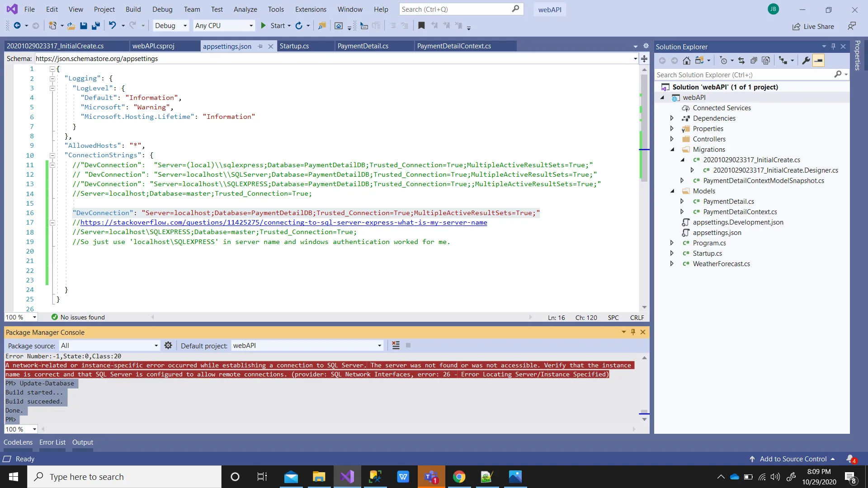Screen dimensions: 868x488
Task: Open notifications bell in status bar
Action: (x=851, y=459)
